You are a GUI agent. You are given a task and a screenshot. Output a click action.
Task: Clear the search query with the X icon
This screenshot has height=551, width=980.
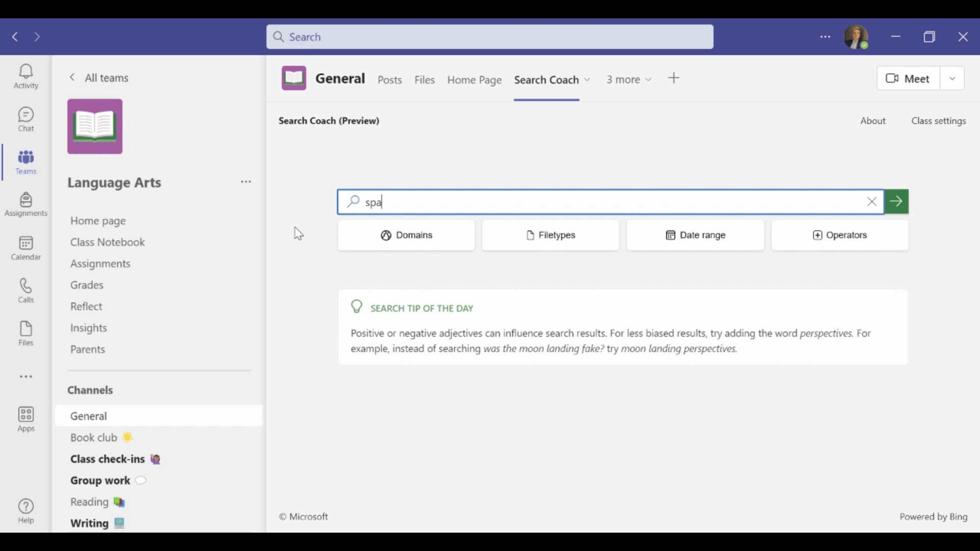point(872,202)
